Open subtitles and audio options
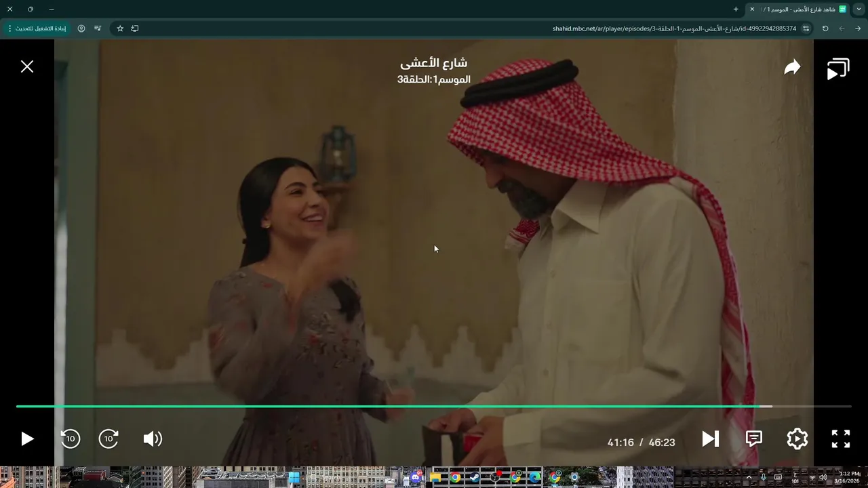 (x=754, y=439)
